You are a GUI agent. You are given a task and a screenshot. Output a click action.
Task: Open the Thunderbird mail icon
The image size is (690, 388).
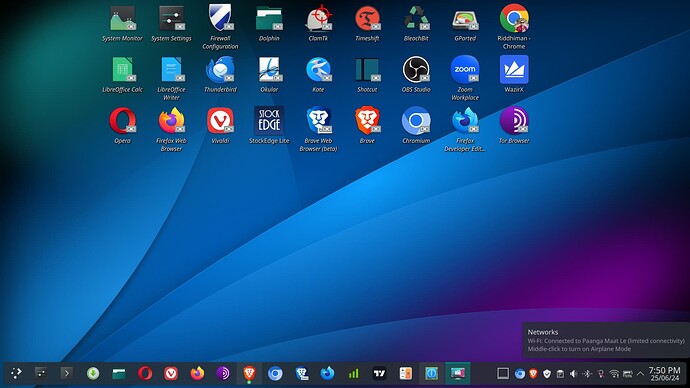pyautogui.click(x=220, y=70)
